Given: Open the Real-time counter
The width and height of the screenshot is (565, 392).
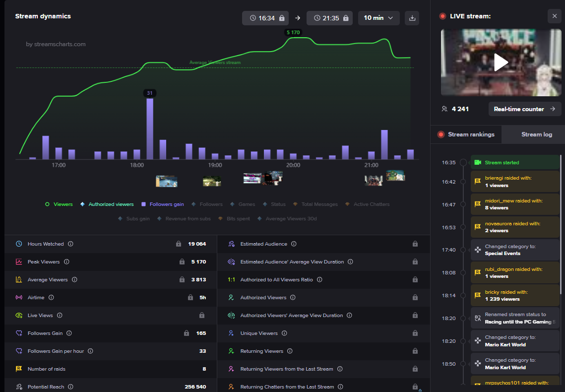Looking at the screenshot, I should point(525,109).
